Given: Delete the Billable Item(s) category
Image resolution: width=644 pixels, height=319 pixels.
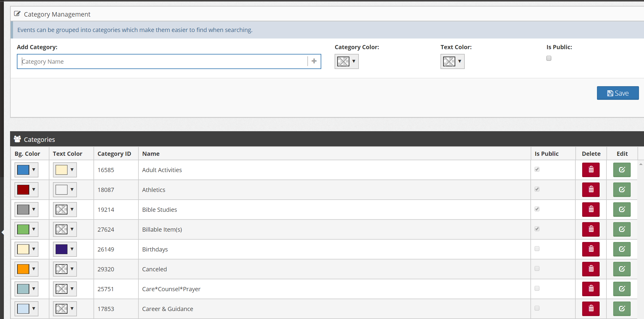Looking at the screenshot, I should pos(591,229).
